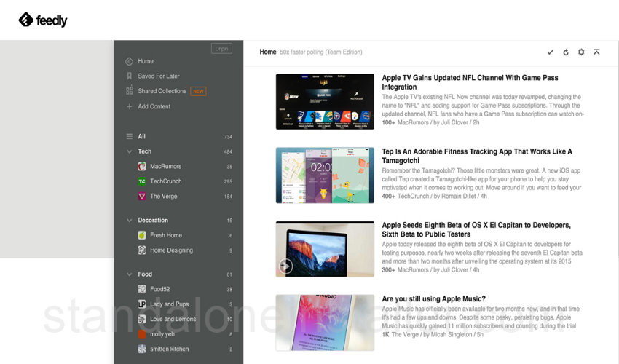Click the Love and Lemons feed icon

(x=142, y=319)
